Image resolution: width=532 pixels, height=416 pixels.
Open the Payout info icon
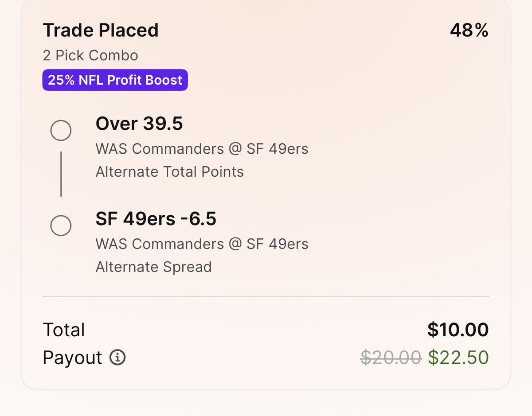[x=117, y=357]
